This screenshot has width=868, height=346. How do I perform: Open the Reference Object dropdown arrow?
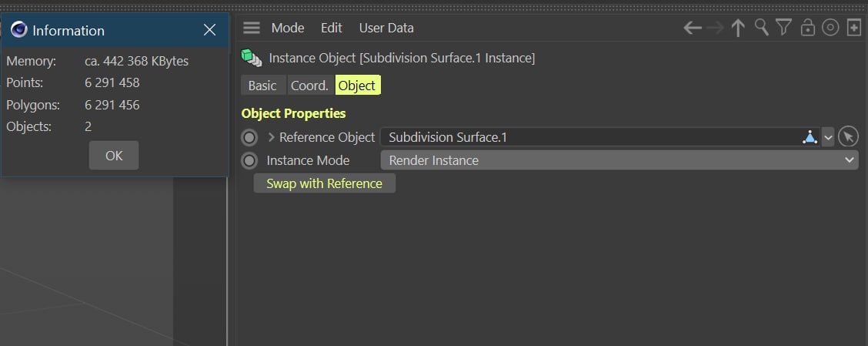point(828,137)
